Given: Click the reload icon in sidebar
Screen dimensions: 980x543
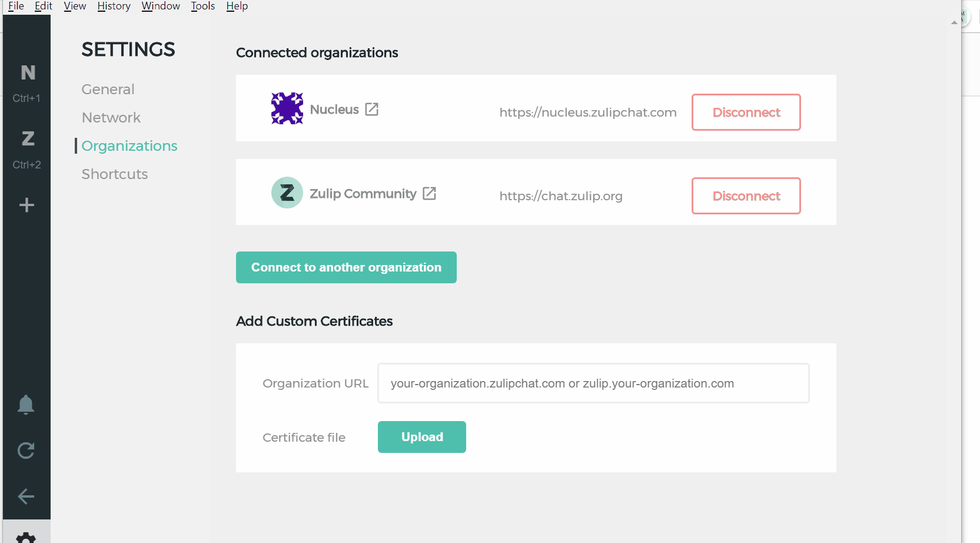Looking at the screenshot, I should (26, 451).
